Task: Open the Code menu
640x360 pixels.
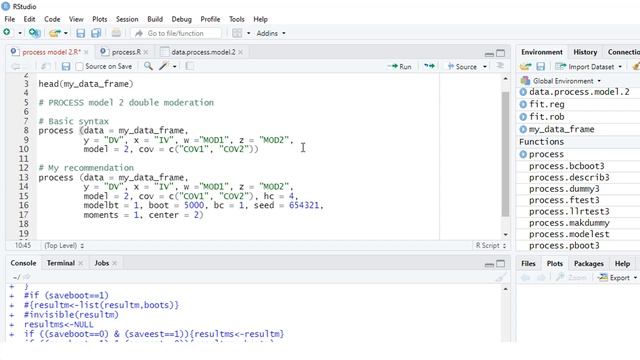Action: pos(52,19)
